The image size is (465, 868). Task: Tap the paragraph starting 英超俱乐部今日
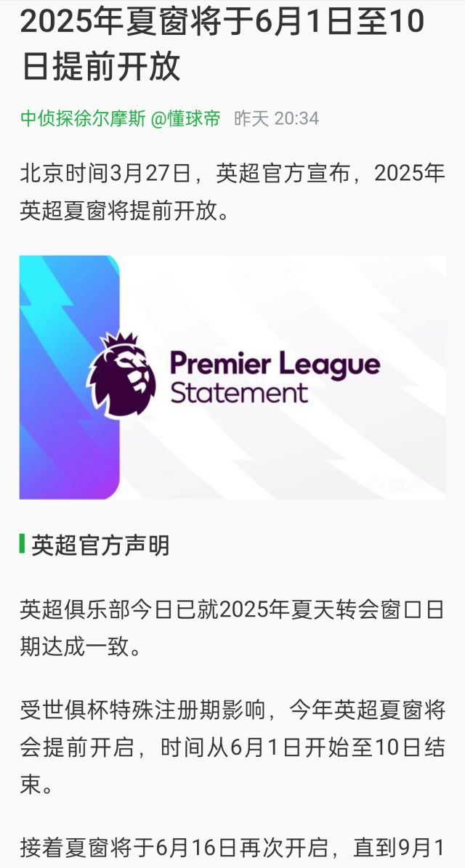[232, 628]
